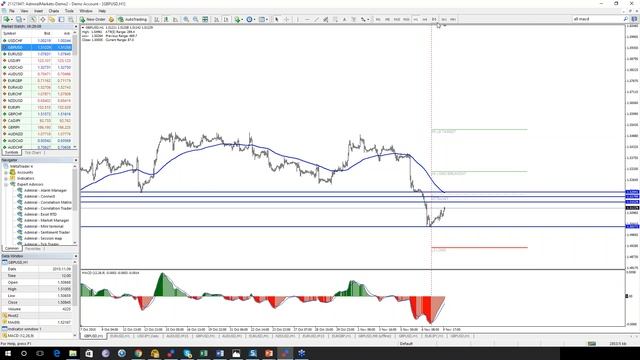Open the Templates dropdown
Image resolution: width=640 pixels, height=360 pixels.
263,19
